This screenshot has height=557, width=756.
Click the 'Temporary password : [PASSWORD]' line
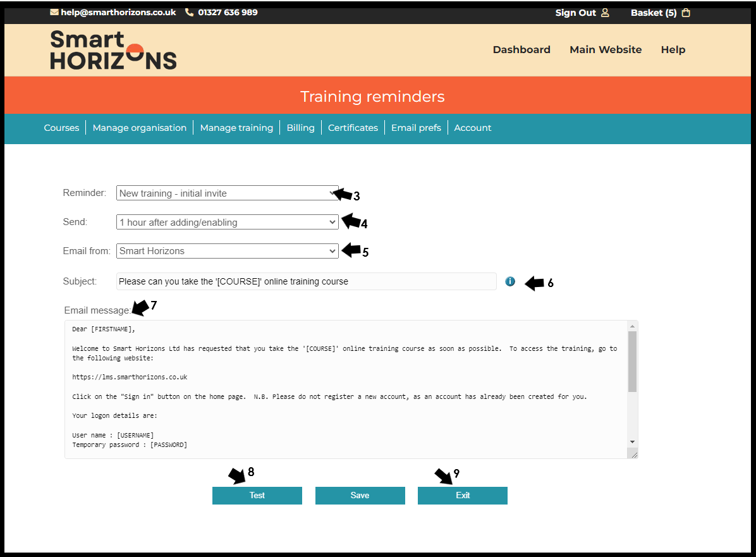click(x=130, y=444)
